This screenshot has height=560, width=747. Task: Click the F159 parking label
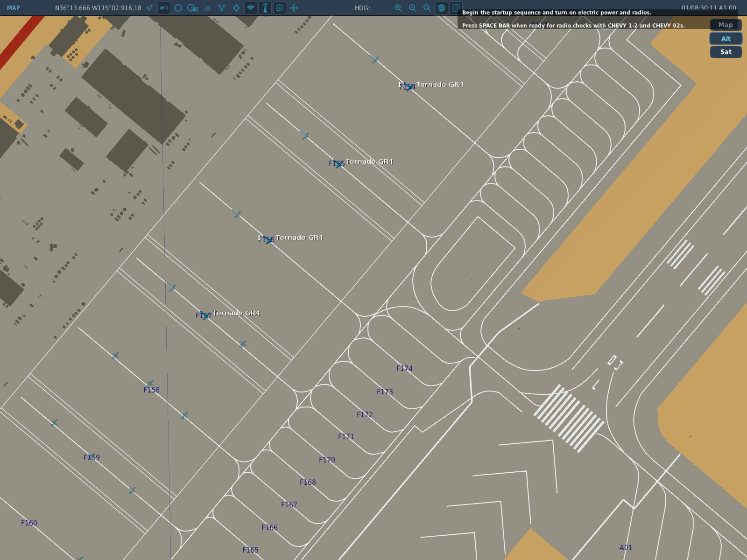coord(92,458)
